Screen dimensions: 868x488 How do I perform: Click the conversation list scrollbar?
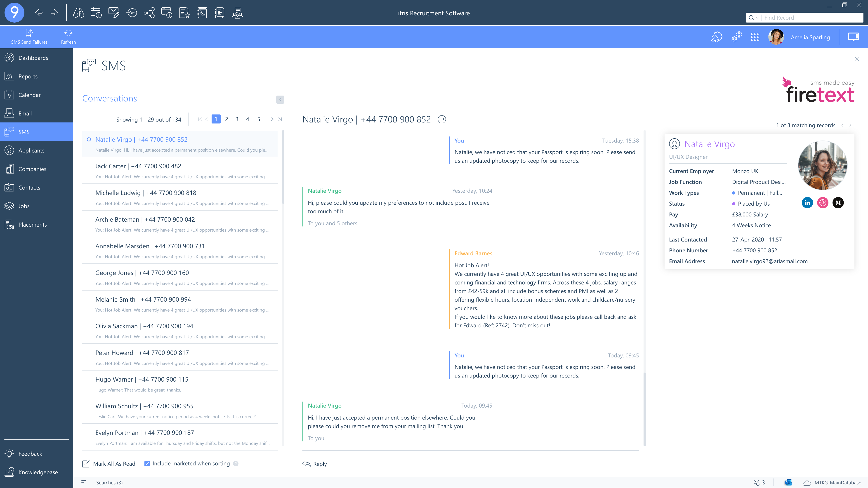pos(283,167)
